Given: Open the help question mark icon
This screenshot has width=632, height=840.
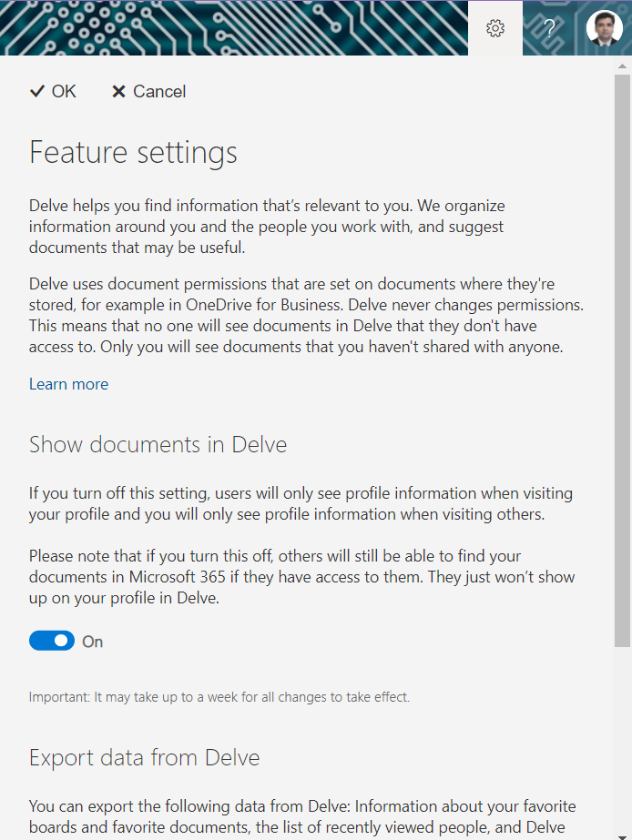Looking at the screenshot, I should click(550, 28).
